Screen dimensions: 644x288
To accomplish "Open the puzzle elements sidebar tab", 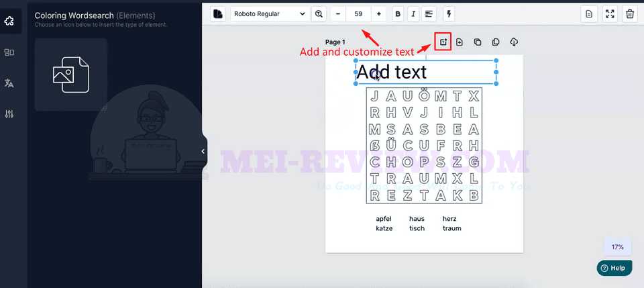I will tap(9, 21).
